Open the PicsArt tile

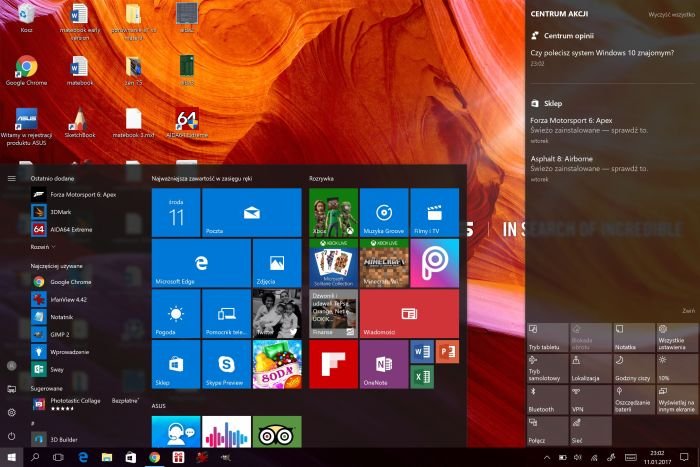(434, 263)
